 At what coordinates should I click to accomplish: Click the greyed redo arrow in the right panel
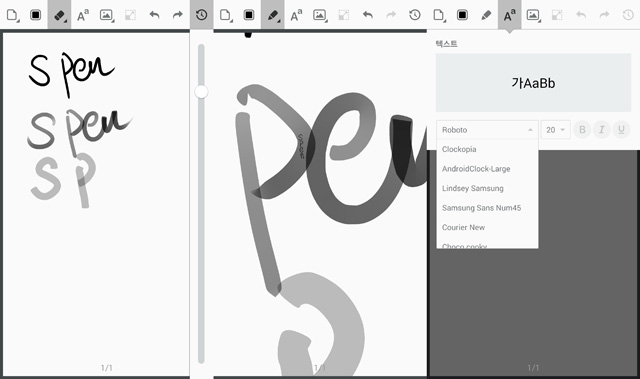[604, 15]
